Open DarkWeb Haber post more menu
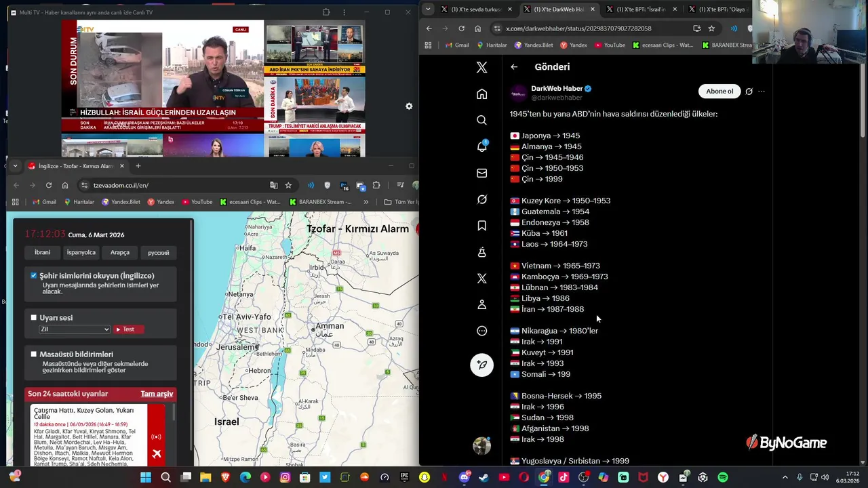Image resolution: width=868 pixels, height=488 pixels. [x=762, y=91]
